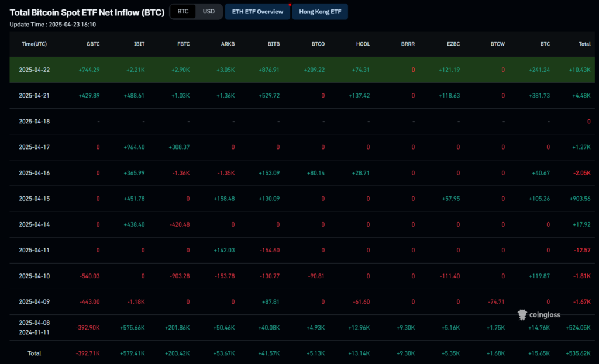599x364 pixels.
Task: Click the +524.05K cumulative total value
Action: pos(578,327)
